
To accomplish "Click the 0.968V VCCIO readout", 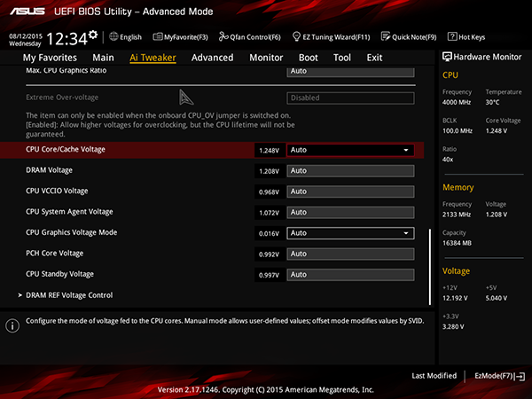I will click(x=269, y=192).
